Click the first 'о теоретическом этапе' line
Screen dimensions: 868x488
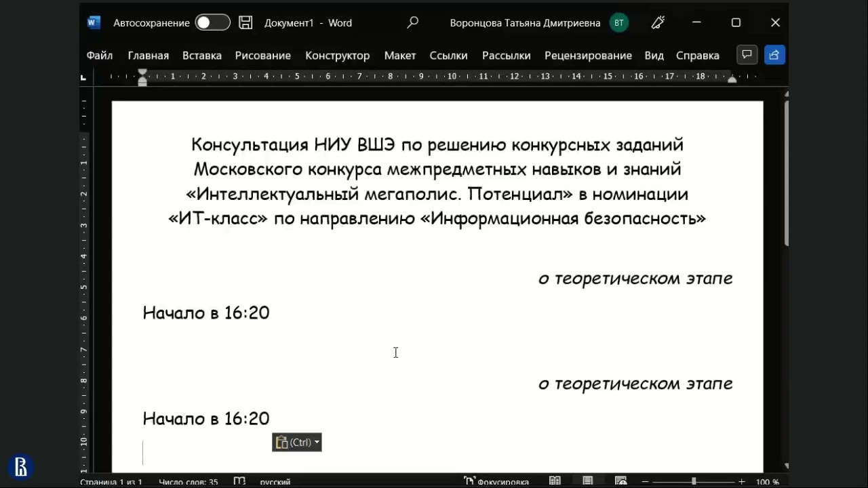click(635, 279)
